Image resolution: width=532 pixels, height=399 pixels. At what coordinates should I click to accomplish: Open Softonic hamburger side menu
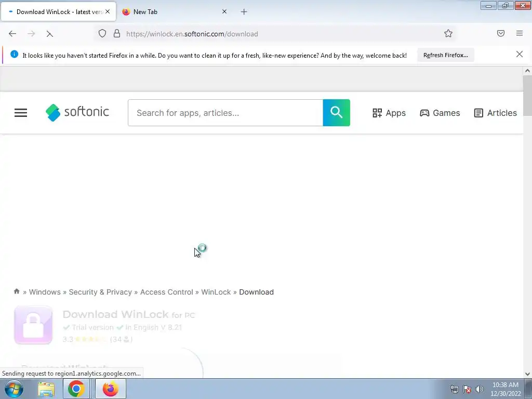(21, 113)
